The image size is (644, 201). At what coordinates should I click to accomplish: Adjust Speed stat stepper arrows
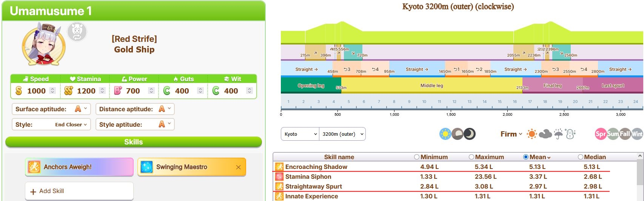point(53,91)
